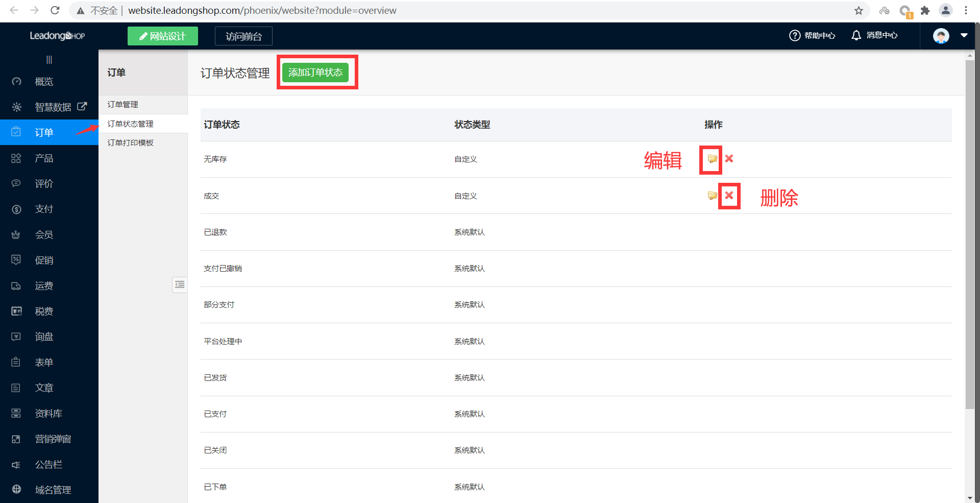Reload the page in browser
The image size is (980, 503).
coord(55,10)
